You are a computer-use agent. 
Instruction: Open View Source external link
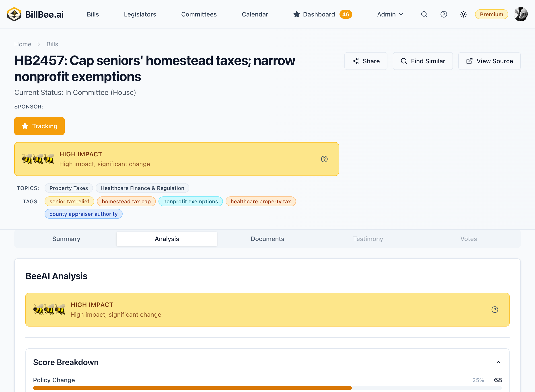[489, 61]
